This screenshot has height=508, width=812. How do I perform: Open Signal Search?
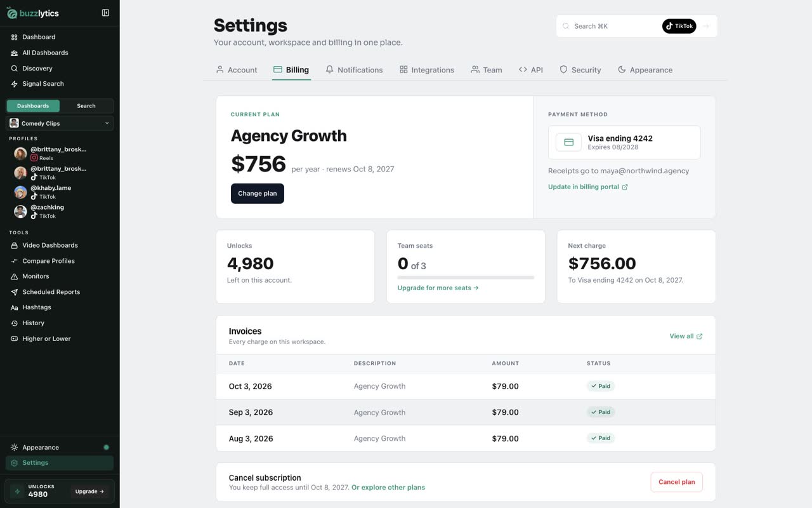coord(60,84)
